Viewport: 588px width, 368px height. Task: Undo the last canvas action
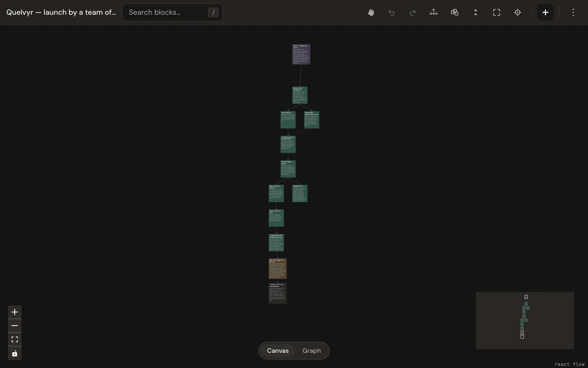[x=392, y=12]
